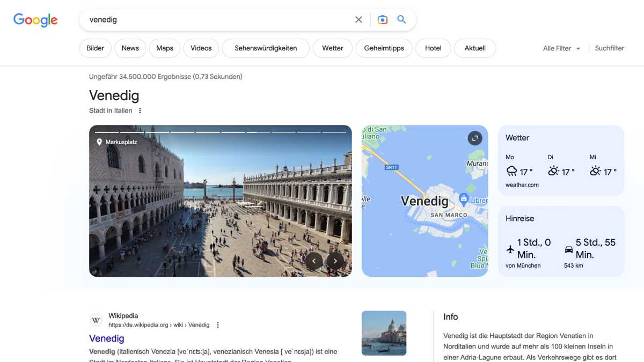This screenshot has width=644, height=362.
Task: Open driving duration 5 Std., 55 Min.
Action: coord(596,248)
